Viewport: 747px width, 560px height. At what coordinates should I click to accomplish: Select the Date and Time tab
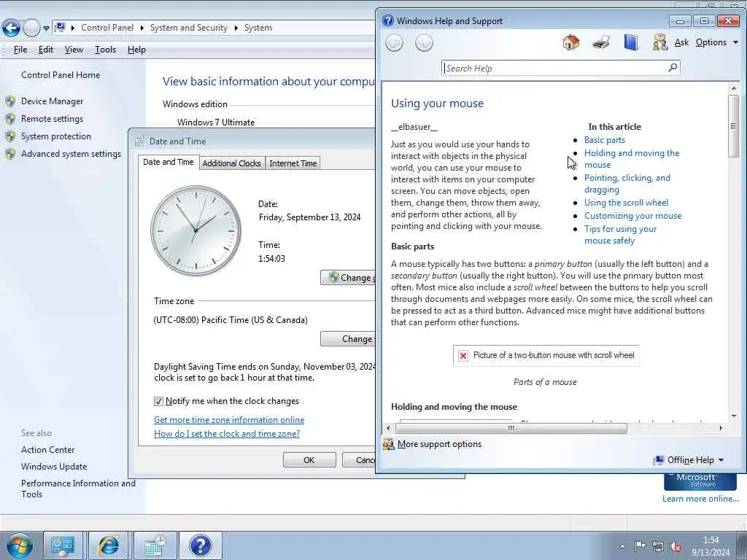169,162
